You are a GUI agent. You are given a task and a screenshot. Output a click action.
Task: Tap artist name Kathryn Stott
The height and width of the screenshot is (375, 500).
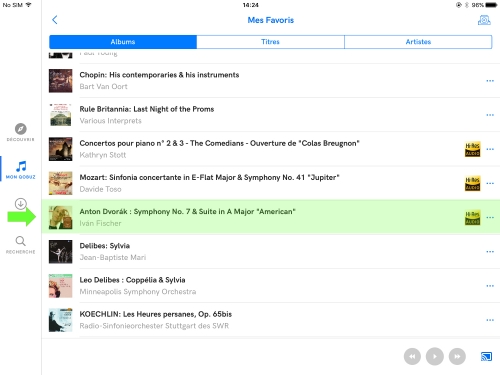103,155
